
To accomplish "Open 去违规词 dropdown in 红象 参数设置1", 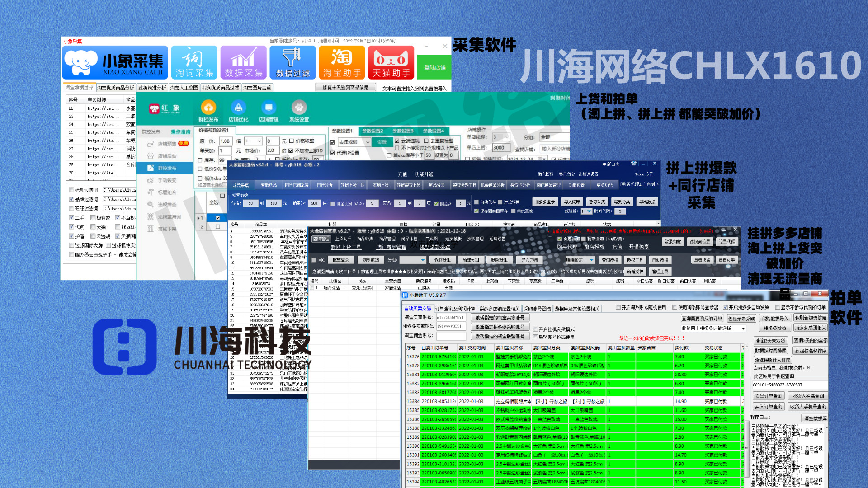I will pyautogui.click(x=354, y=142).
